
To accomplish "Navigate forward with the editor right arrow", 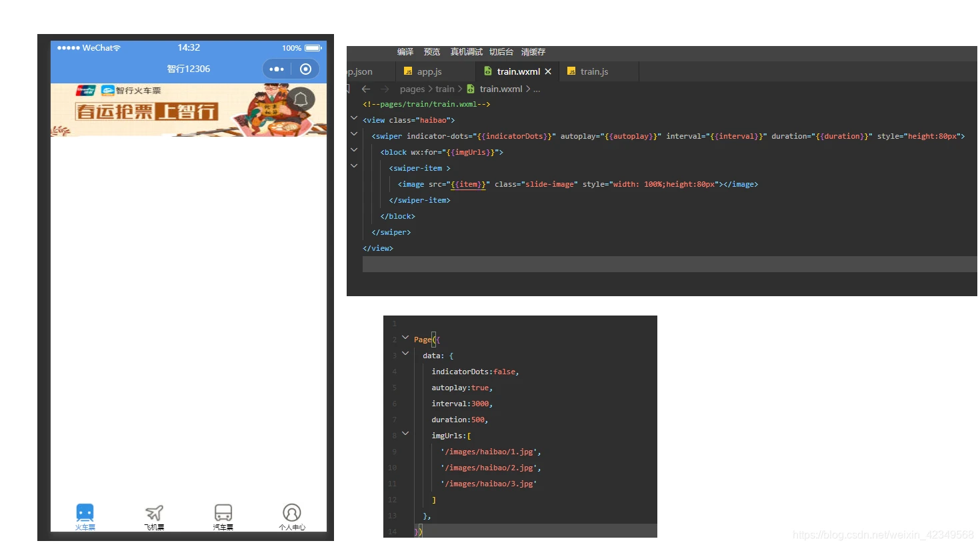I will 385,89.
